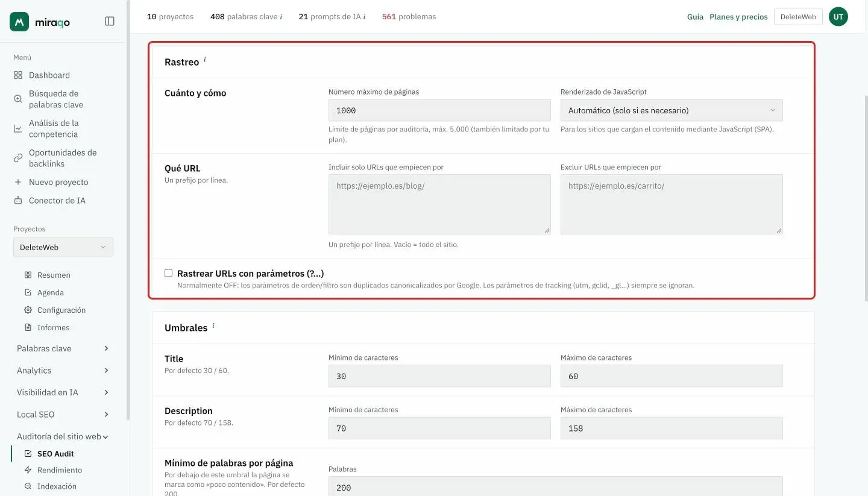
Task: Click the Incluir solo URLs textarea
Action: click(439, 204)
